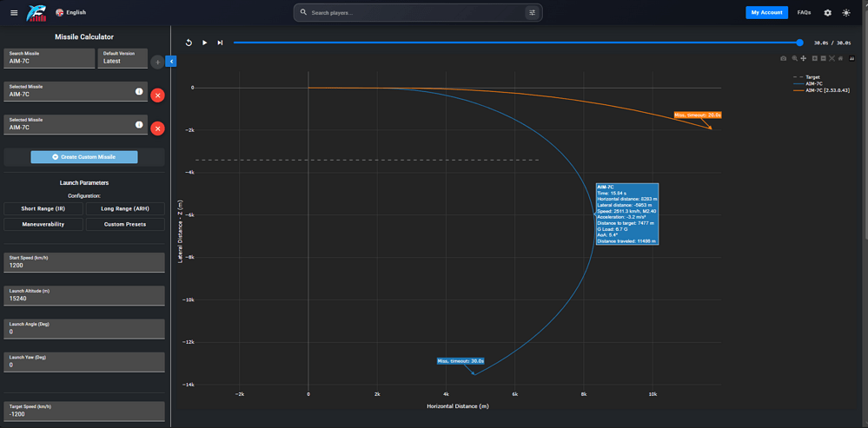This screenshot has height=428, width=868.
Task: Toggle light/dark theme sun icon
Action: [846, 12]
